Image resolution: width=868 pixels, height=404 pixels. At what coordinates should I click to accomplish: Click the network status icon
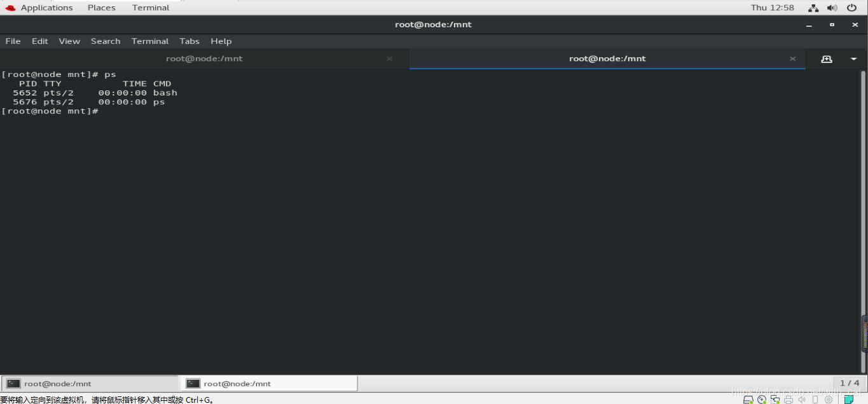click(813, 8)
